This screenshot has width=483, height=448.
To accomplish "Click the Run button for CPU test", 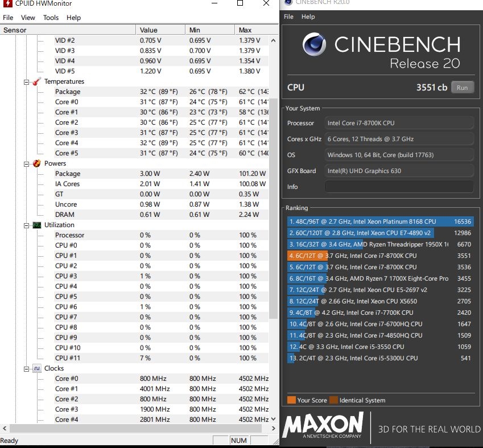I will pos(463,88).
